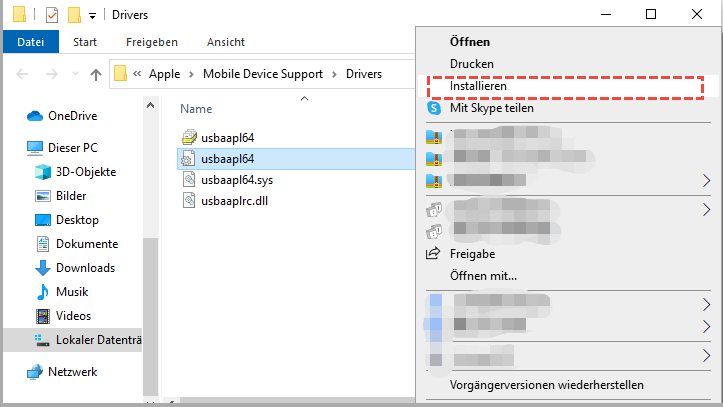The height and width of the screenshot is (407, 723).
Task: Click the Freigabe share icon
Action: pos(434,254)
